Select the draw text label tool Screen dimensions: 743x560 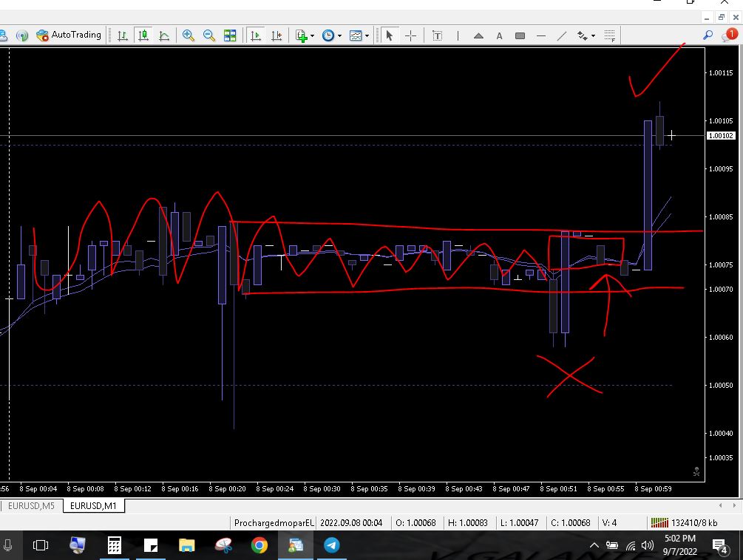(x=438, y=35)
